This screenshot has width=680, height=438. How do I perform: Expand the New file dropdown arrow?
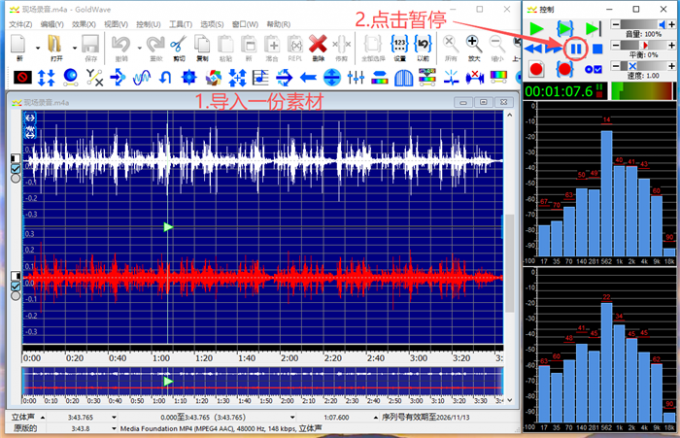tap(38, 46)
